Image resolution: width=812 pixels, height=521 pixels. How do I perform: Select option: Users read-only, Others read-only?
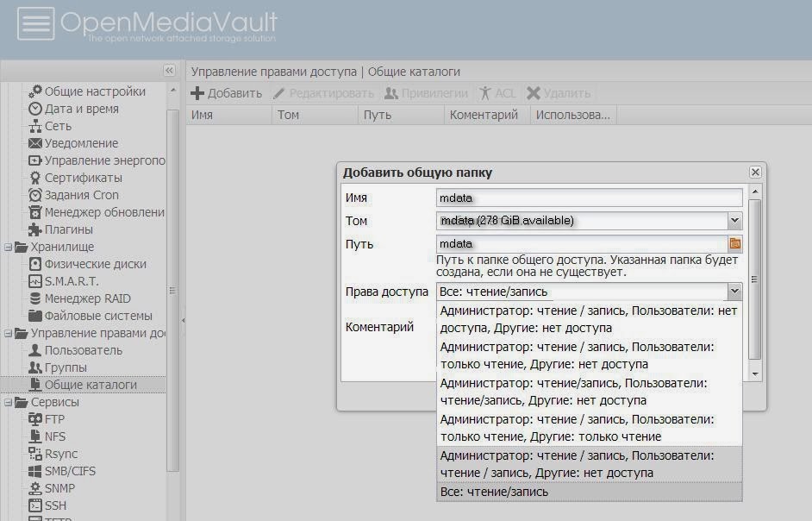click(x=590, y=428)
